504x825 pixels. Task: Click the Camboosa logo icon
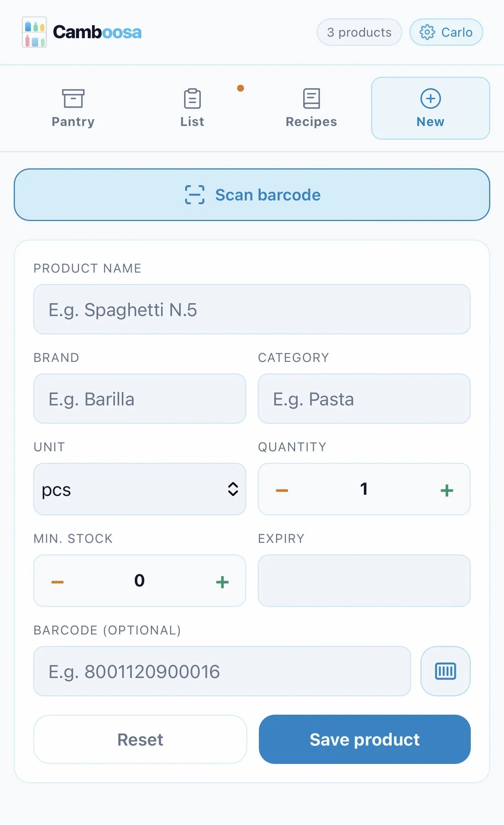click(x=34, y=32)
